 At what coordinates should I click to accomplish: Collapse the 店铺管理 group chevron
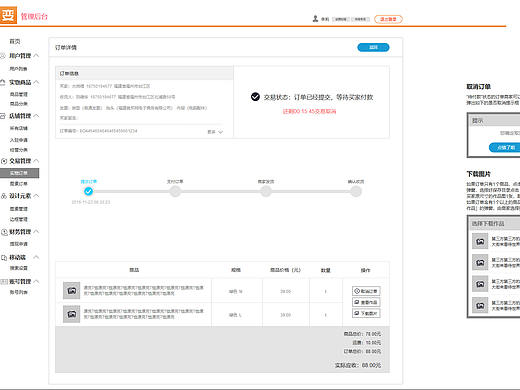[36, 116]
